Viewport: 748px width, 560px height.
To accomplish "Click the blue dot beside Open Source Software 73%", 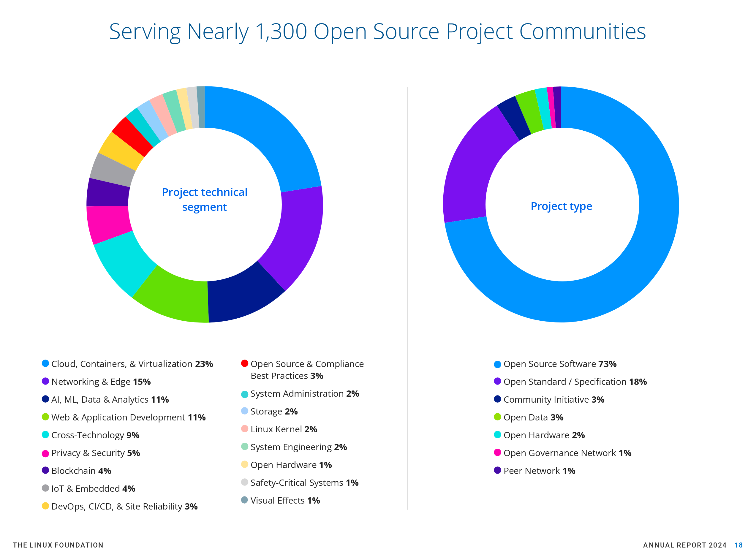I will 497,364.
